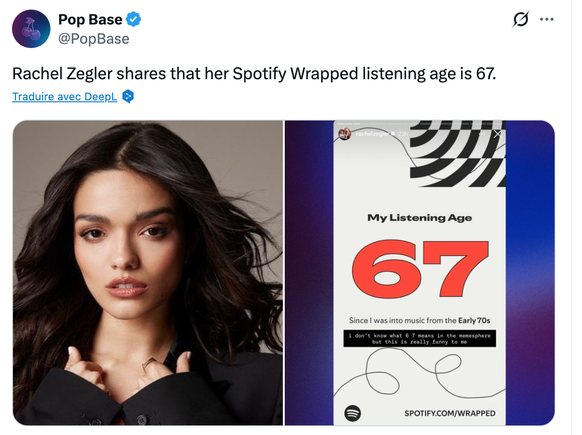Viewport: 582px width, 435px height.
Task: Click the Traduire avec DeepL link
Action: [x=65, y=97]
